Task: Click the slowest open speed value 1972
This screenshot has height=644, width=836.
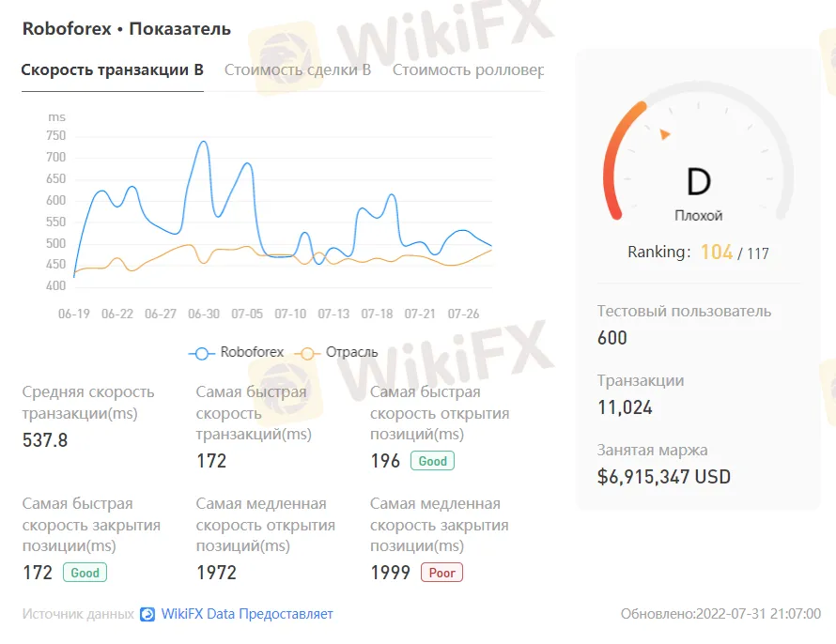Action: coord(216,573)
